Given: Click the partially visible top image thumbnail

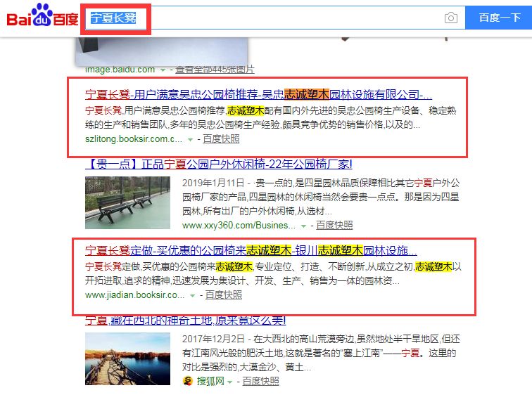Looking at the screenshot, I should [x=162, y=51].
